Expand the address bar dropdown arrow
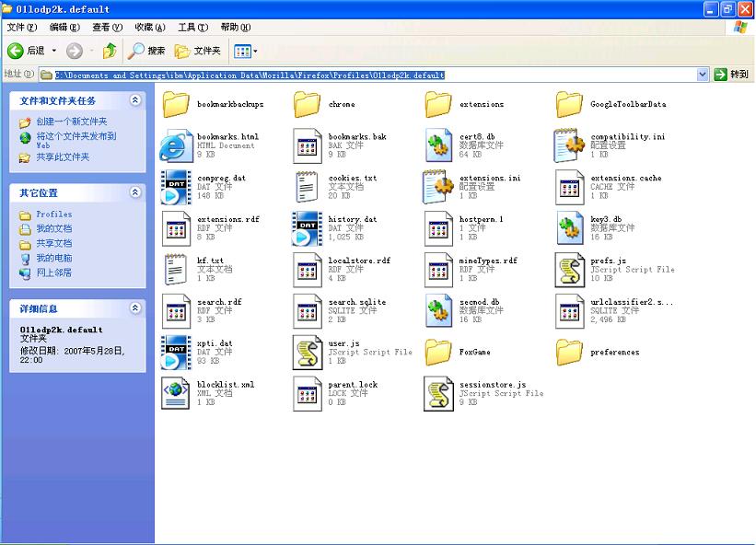Image resolution: width=756 pixels, height=545 pixels. click(703, 75)
